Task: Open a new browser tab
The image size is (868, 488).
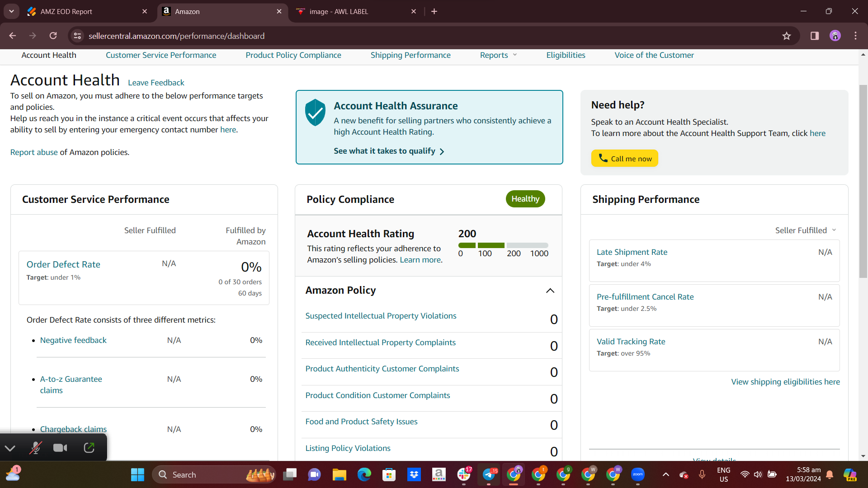Action: tap(434, 11)
